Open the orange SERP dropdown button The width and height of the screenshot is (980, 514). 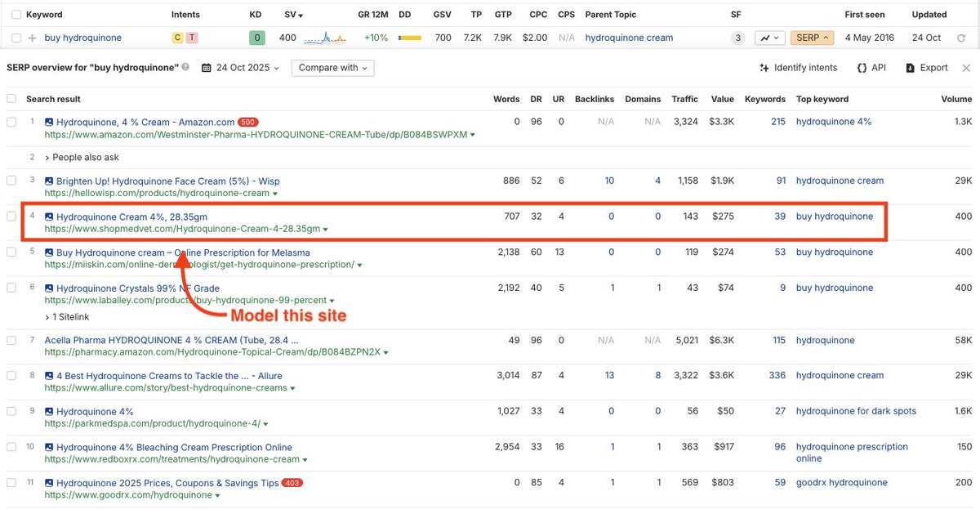coord(813,38)
